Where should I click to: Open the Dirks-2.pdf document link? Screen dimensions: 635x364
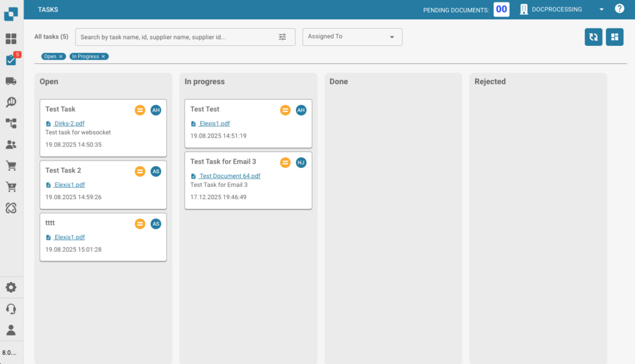click(68, 123)
